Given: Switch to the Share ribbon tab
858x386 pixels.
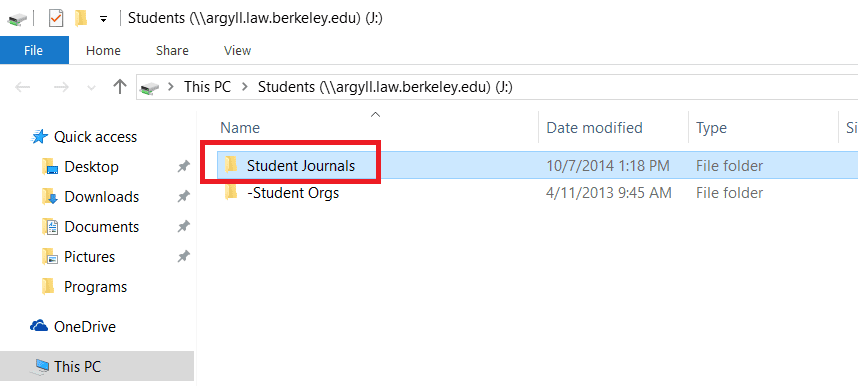Looking at the screenshot, I should pyautogui.click(x=172, y=50).
